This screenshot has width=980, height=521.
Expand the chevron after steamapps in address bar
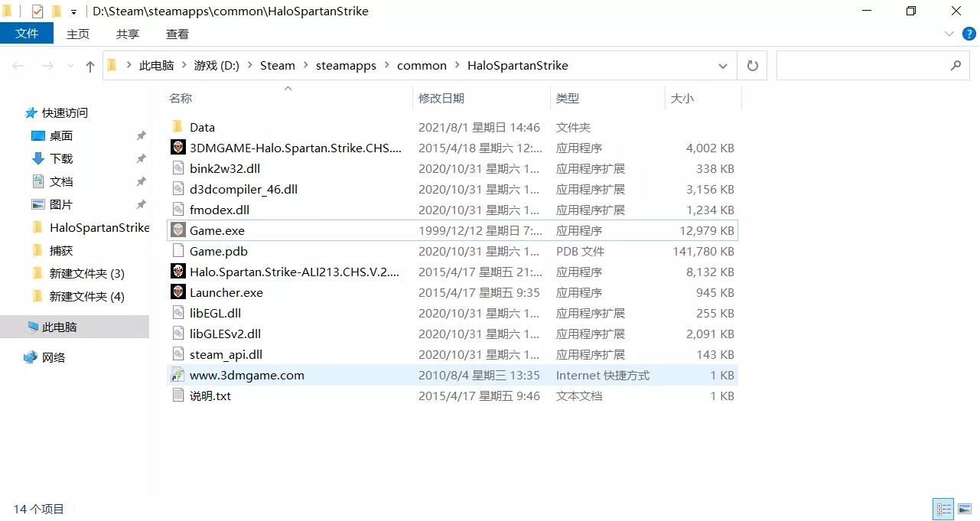[386, 66]
